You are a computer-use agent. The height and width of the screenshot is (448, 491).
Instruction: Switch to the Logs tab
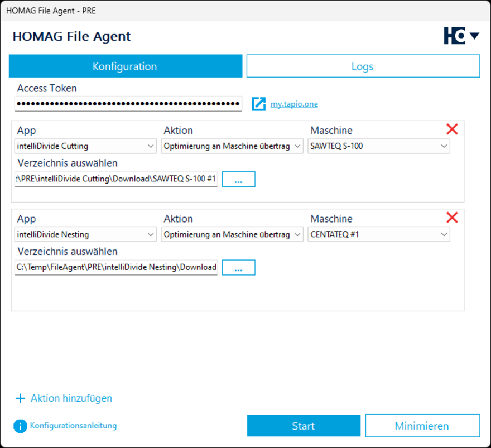(363, 66)
